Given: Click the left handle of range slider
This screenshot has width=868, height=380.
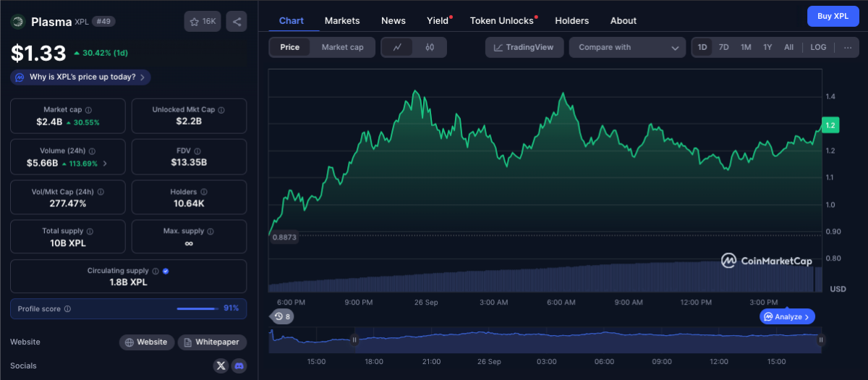Looking at the screenshot, I should tap(354, 339).
